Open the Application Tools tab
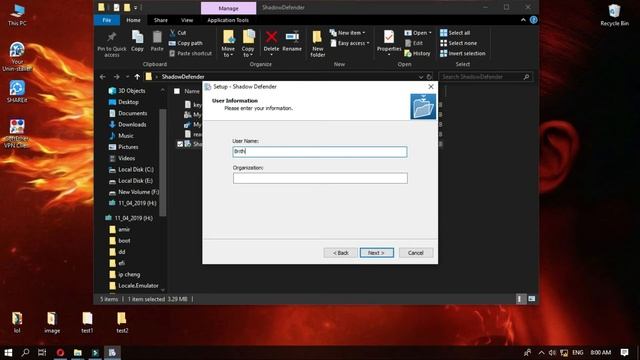640x360 pixels. [228, 20]
